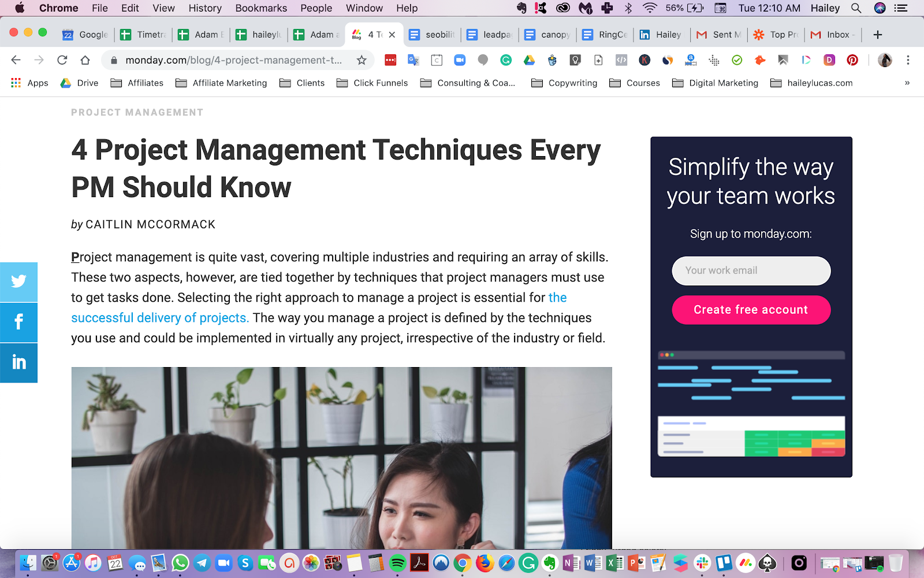The image size is (924, 578).
Task: Open Trello from the Dock
Action: [x=724, y=562]
